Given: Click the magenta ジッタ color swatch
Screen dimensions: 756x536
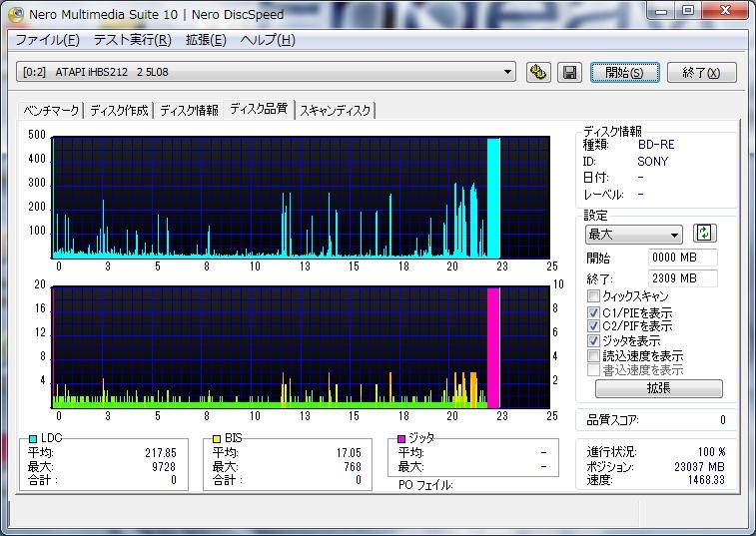Looking at the screenshot, I should click(401, 438).
